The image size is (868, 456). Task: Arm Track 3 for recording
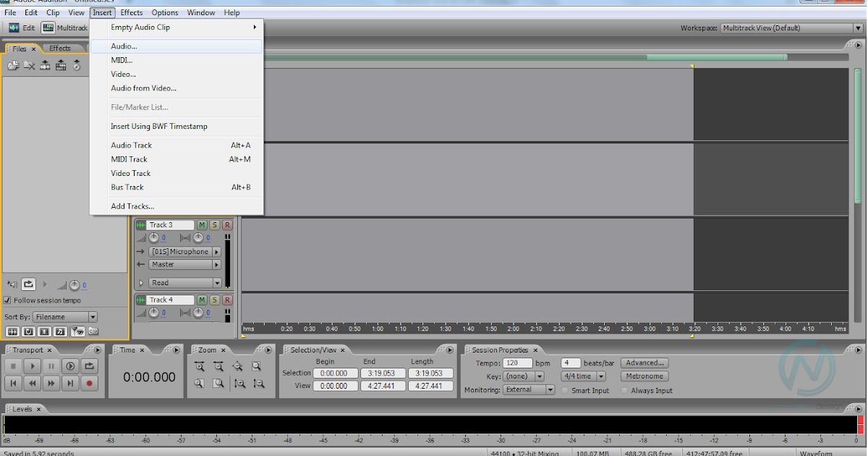point(227,225)
